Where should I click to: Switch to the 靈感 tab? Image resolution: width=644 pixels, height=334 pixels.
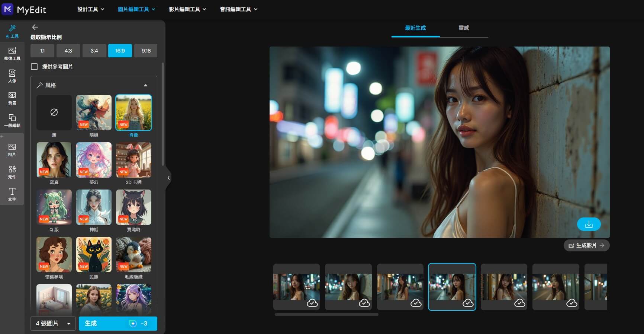(x=463, y=28)
